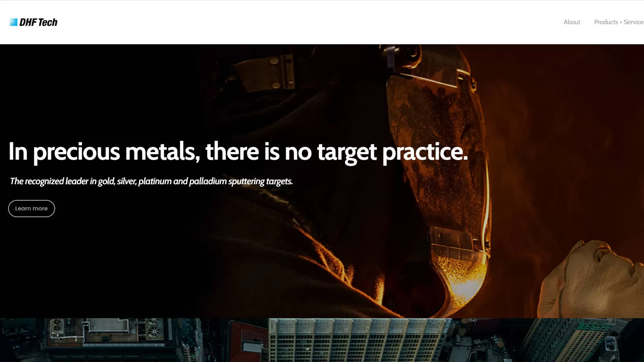Click the sputtering targets tagline text
Viewport: 644px width, 362px height.
click(151, 181)
